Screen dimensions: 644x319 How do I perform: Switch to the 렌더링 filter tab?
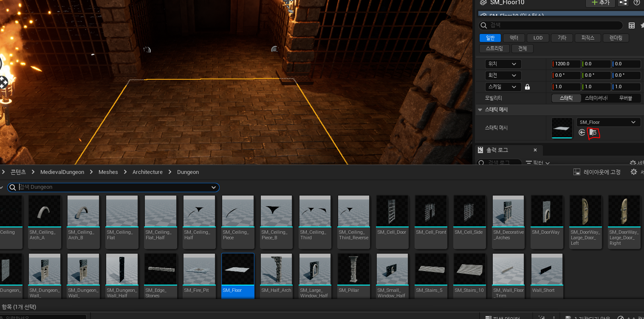[616, 38]
